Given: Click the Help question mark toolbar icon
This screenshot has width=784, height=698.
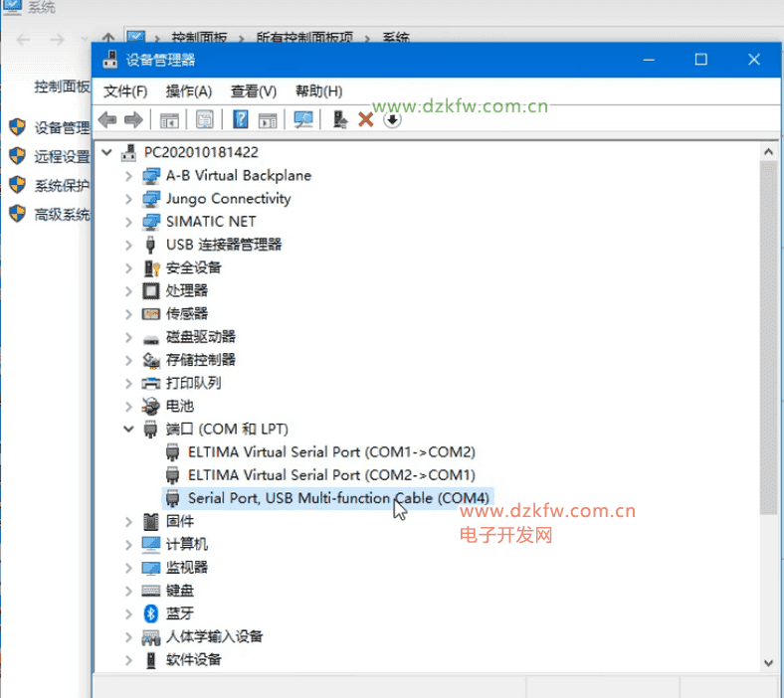Looking at the screenshot, I should click(x=240, y=120).
